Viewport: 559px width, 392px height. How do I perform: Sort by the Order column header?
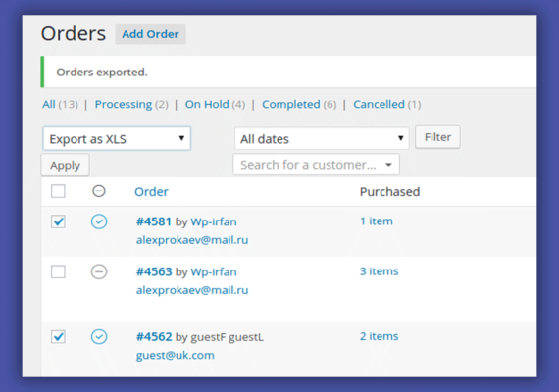[x=151, y=192]
